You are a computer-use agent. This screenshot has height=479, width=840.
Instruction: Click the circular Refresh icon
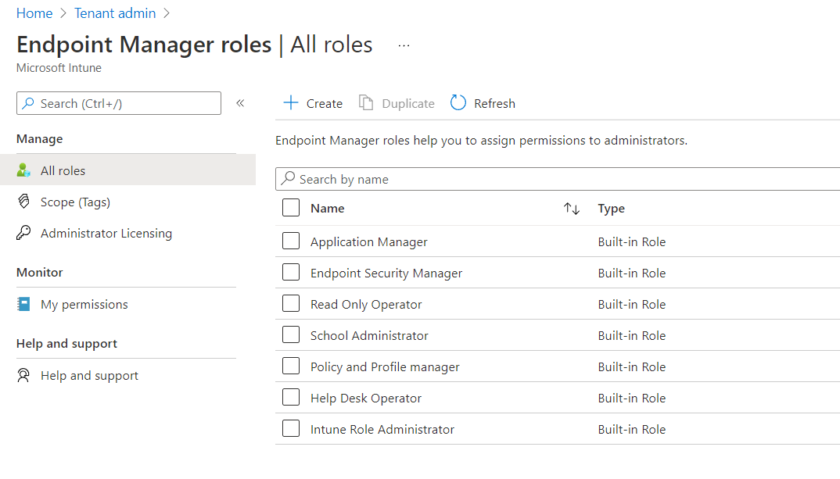[458, 102]
